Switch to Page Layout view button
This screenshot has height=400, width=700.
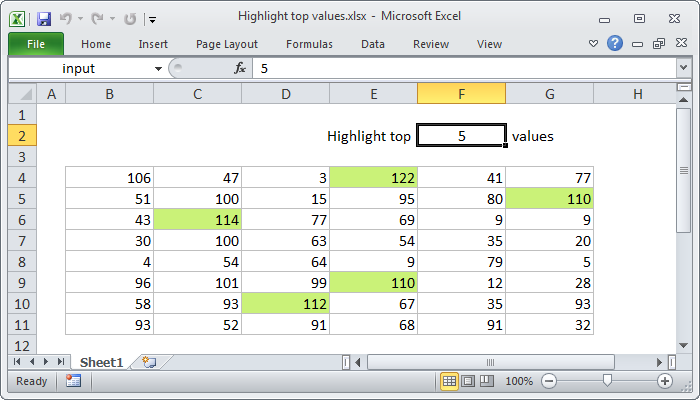(x=468, y=381)
